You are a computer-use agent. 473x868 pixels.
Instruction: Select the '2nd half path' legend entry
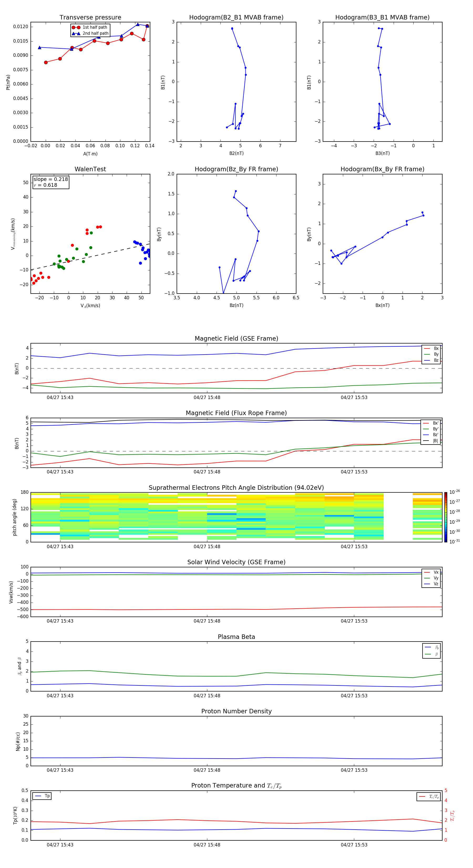pyautogui.click(x=91, y=33)
